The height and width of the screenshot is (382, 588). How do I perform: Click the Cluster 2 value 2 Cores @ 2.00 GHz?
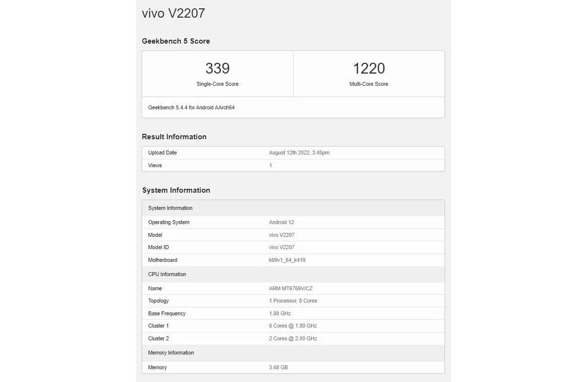(x=293, y=338)
